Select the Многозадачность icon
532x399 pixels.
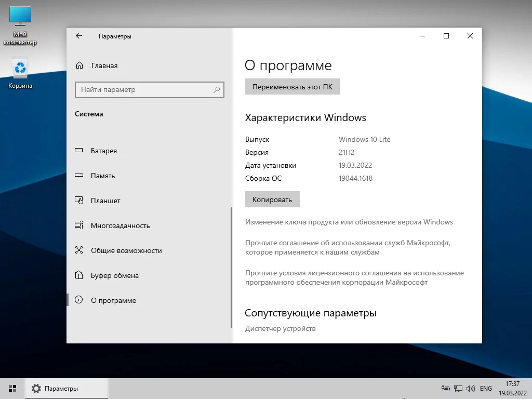79,225
